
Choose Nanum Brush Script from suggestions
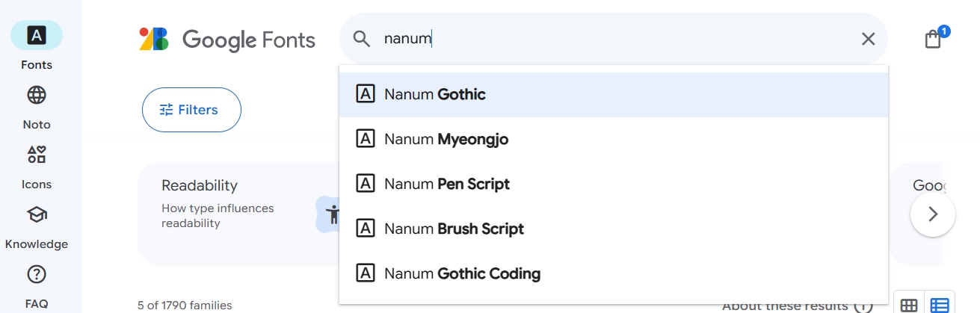[x=614, y=229]
